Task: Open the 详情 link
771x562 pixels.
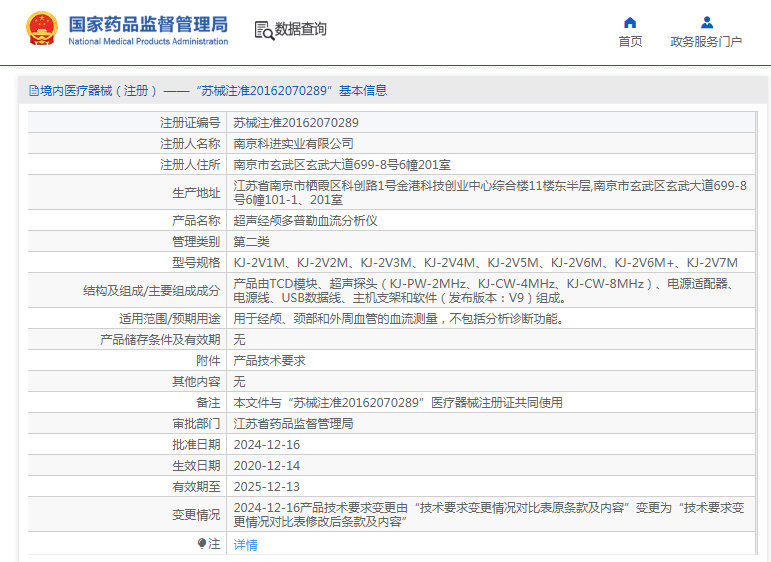Action: pyautogui.click(x=245, y=544)
